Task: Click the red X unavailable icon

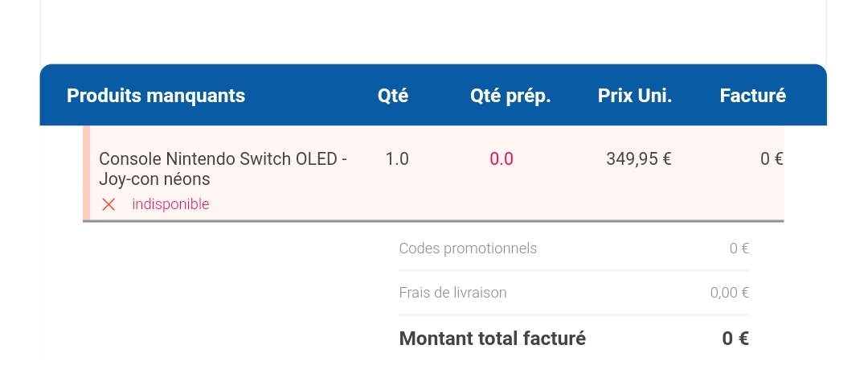Action: [x=108, y=204]
